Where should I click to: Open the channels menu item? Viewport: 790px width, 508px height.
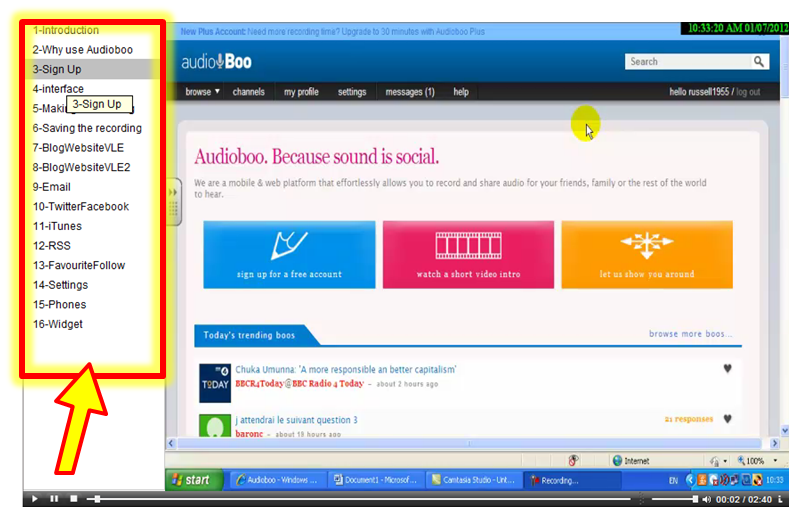(248, 92)
